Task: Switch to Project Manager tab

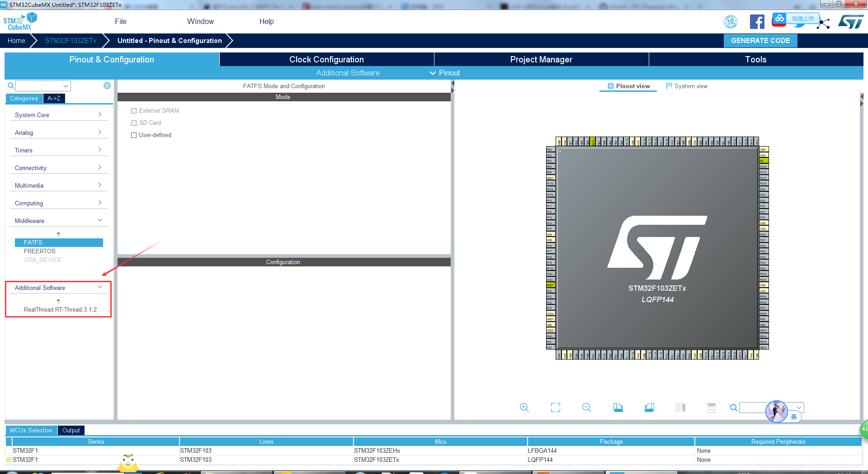Action: click(541, 59)
